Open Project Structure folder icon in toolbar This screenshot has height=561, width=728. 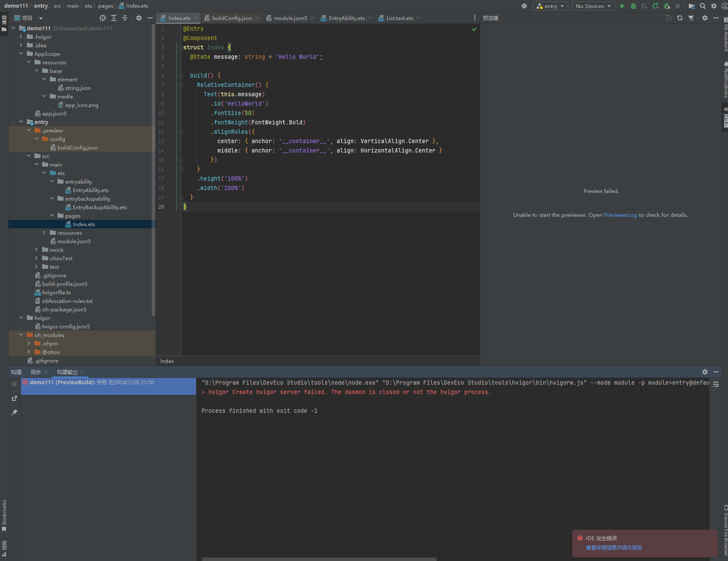click(x=692, y=6)
